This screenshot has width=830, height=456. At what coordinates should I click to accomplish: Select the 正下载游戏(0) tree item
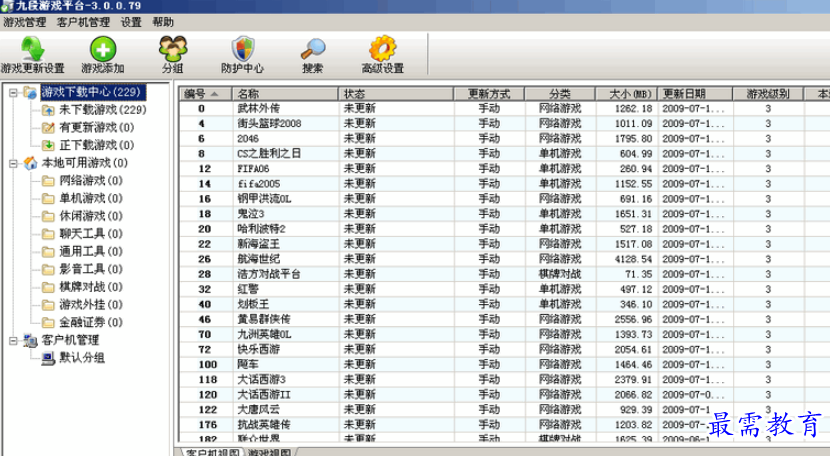[x=96, y=145]
